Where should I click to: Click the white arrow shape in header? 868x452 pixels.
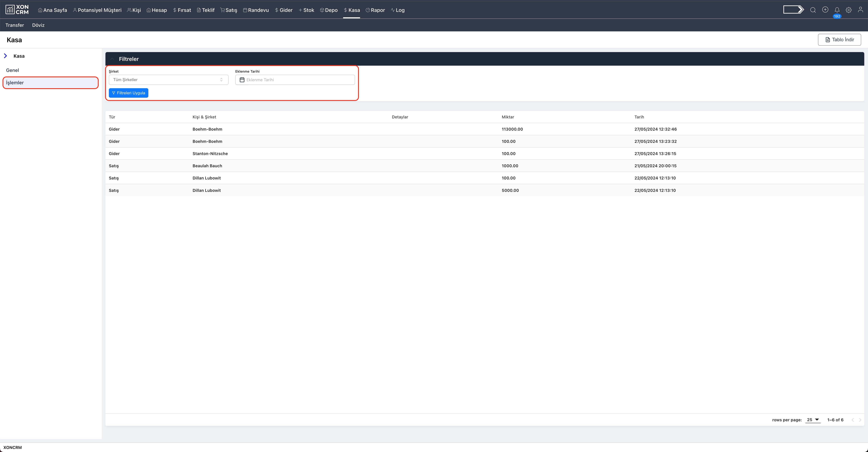click(x=794, y=10)
